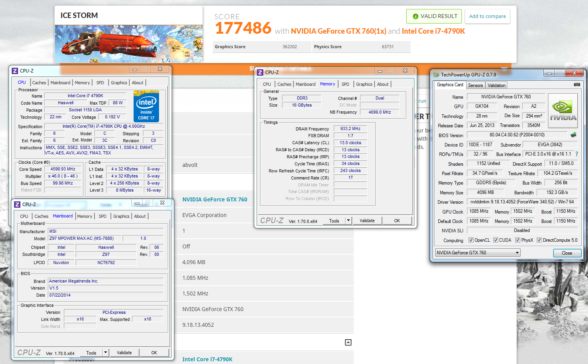Open Memory tab in top-left CPU-Z window
Screen dimensions: 588x364
click(x=82, y=83)
